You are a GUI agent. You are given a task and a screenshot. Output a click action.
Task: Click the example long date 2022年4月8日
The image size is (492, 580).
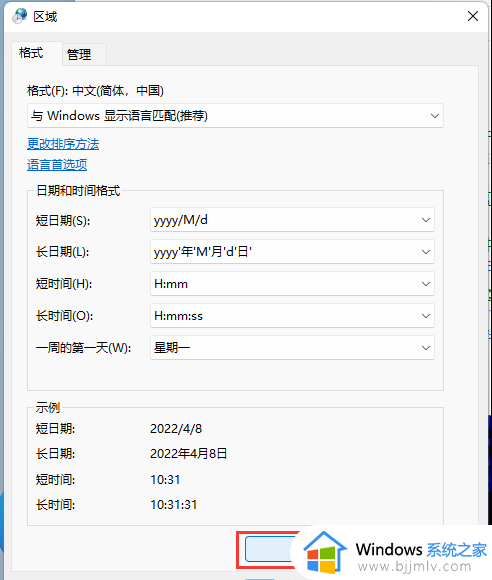[189, 453]
